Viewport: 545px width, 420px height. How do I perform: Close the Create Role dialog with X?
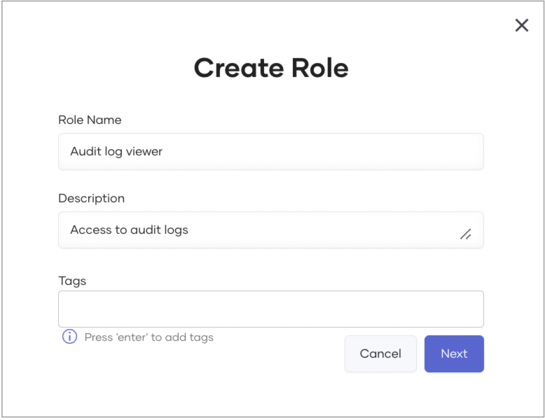pos(521,25)
